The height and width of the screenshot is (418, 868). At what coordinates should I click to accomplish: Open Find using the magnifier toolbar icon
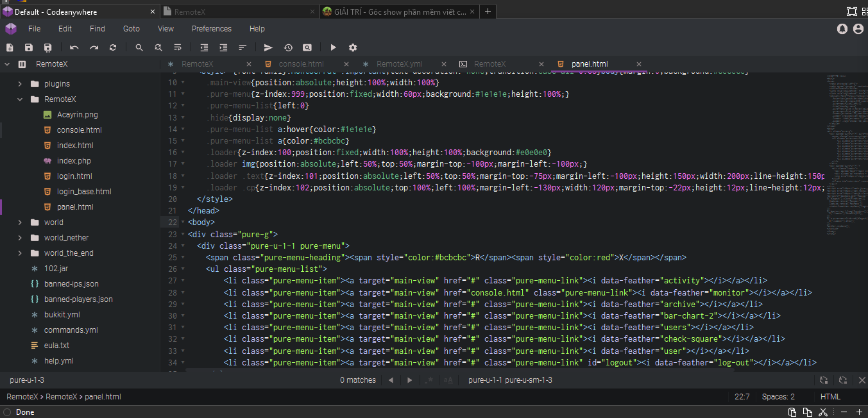point(139,47)
